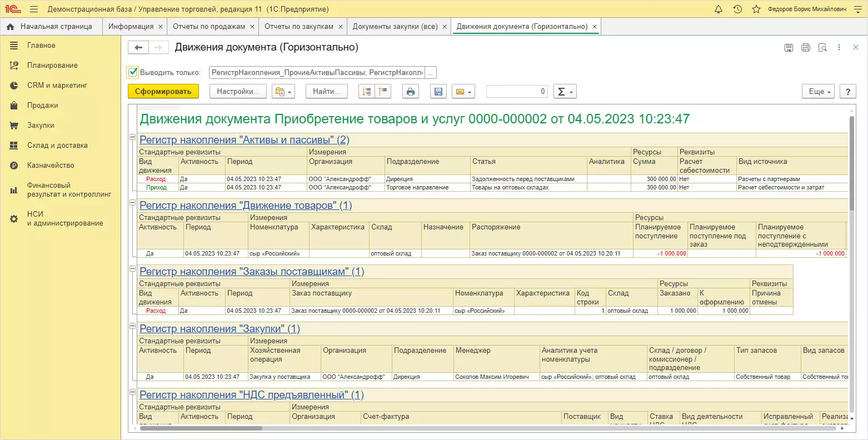
Task: Open 'Движение товаров' register link
Action: [x=246, y=206]
